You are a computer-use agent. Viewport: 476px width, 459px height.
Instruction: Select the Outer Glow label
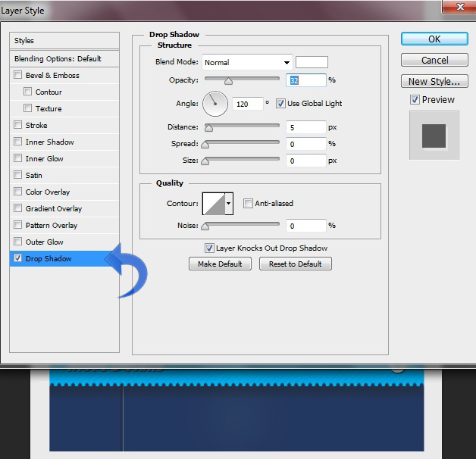point(44,242)
